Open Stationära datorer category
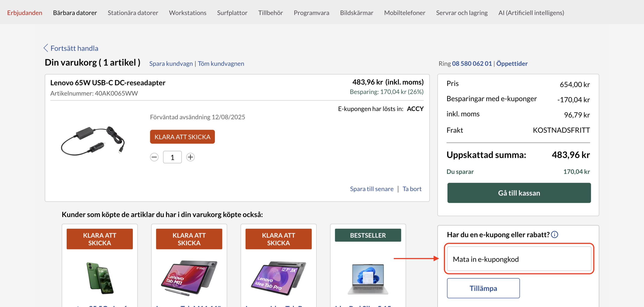Viewport: 644px width, 307px height. pos(133,13)
